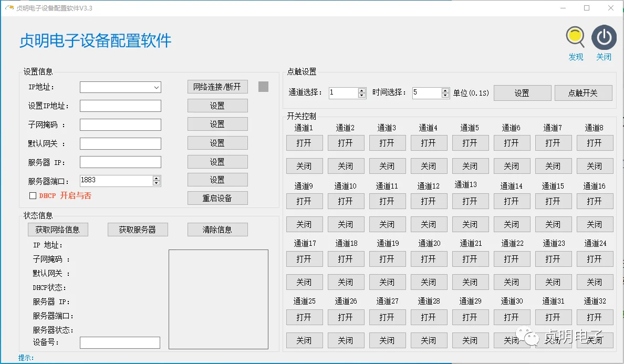
Task: Click the 获取网络信息 button
Action: coord(58,230)
